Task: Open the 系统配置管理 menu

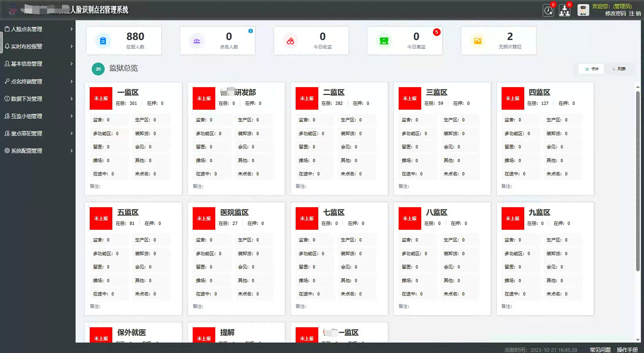Action: (x=38, y=151)
